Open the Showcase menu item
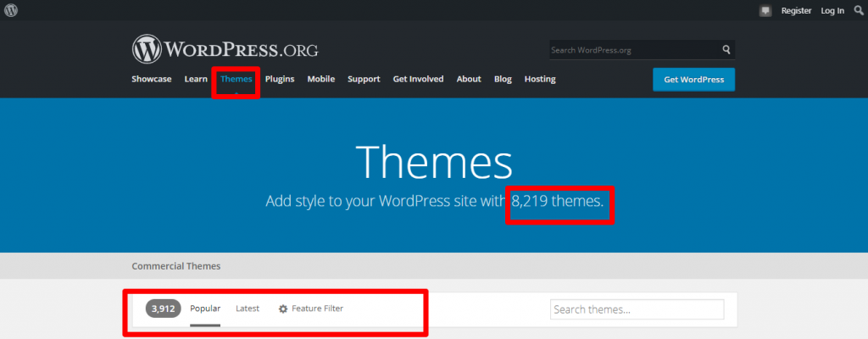The image size is (868, 339). click(152, 79)
